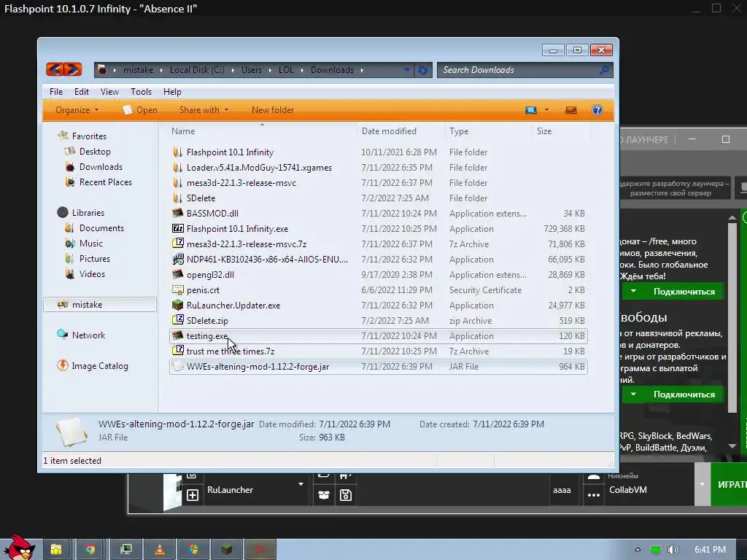747x560 pixels.
Task: Select Music under Libraries
Action: tap(91, 244)
